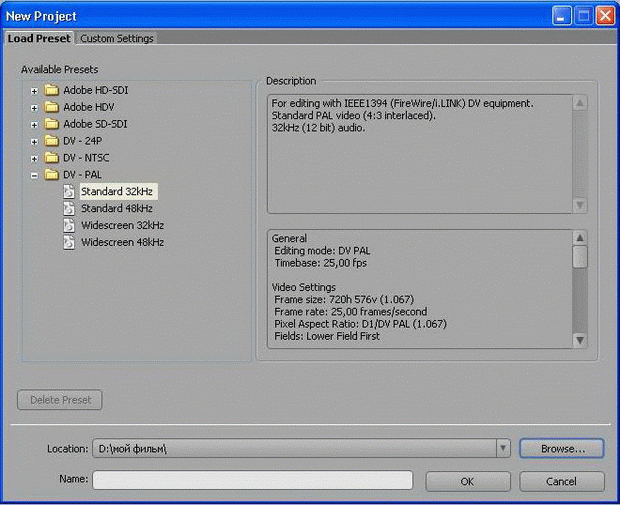This screenshot has width=620, height=505.
Task: Click the settings summary scroll-down arrow
Action: tap(580, 340)
